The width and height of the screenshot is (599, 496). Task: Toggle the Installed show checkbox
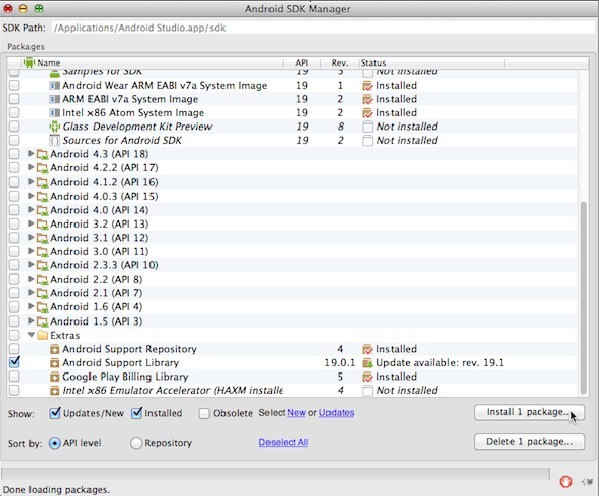pyautogui.click(x=136, y=413)
